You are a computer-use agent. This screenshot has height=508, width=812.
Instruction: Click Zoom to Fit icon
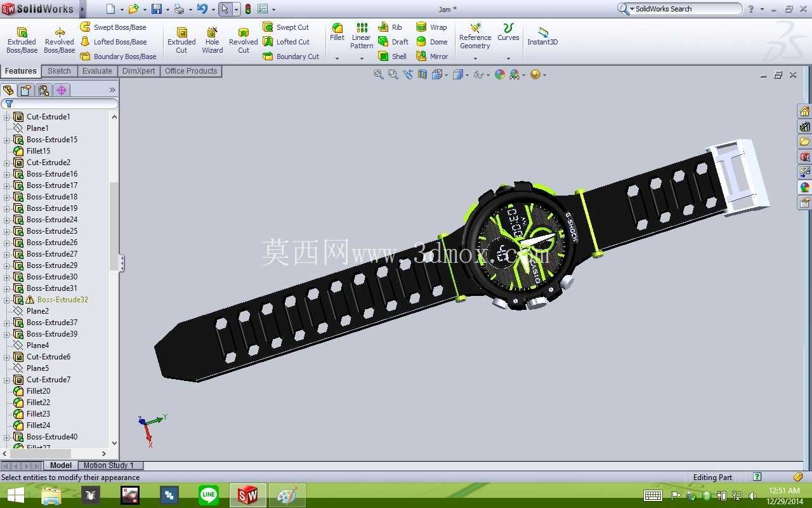pyautogui.click(x=379, y=74)
